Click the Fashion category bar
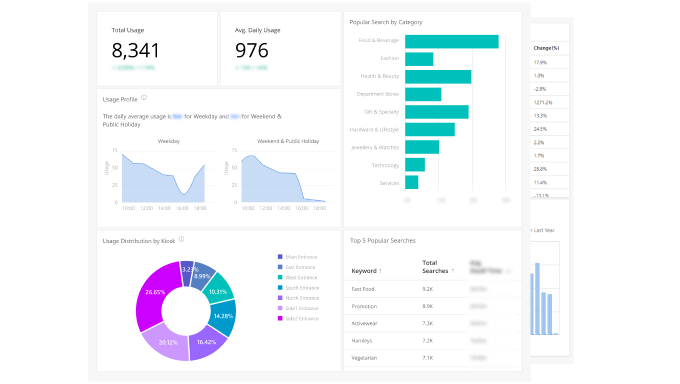 (x=419, y=59)
